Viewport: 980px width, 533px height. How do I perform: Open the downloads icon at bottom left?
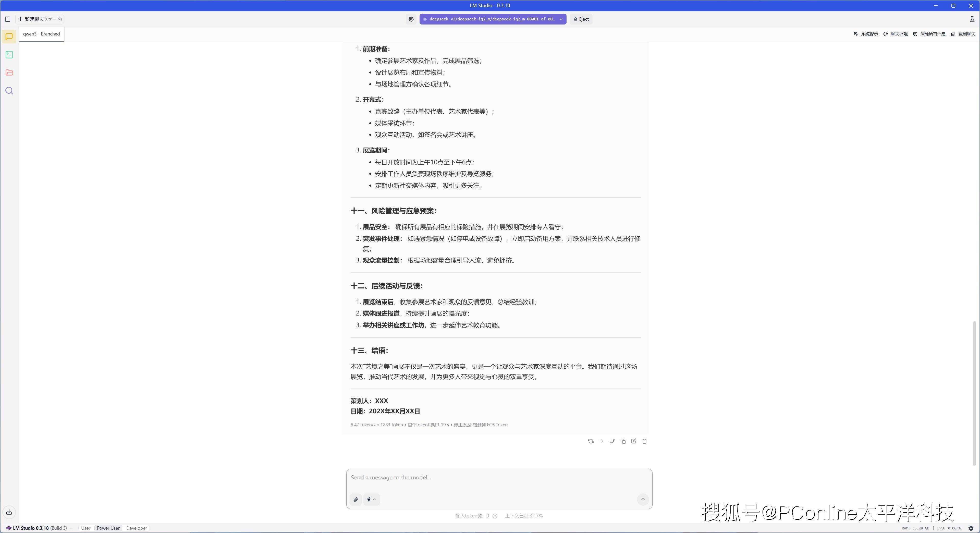pyautogui.click(x=9, y=512)
